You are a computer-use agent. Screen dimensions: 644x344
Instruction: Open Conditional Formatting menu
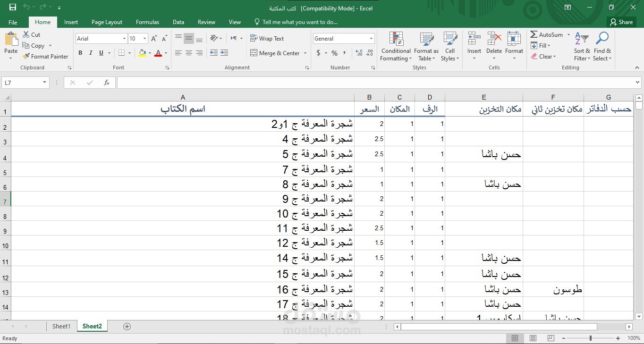(396, 46)
